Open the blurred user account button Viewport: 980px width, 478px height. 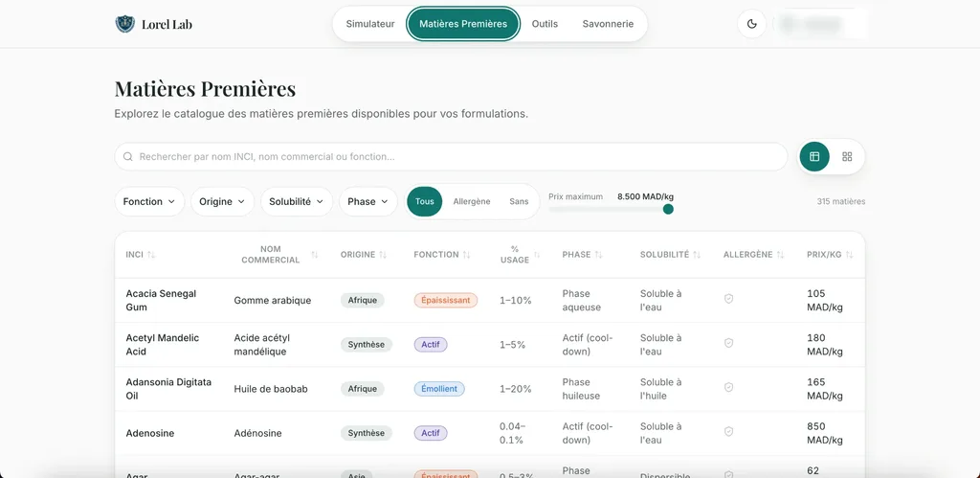pos(820,24)
